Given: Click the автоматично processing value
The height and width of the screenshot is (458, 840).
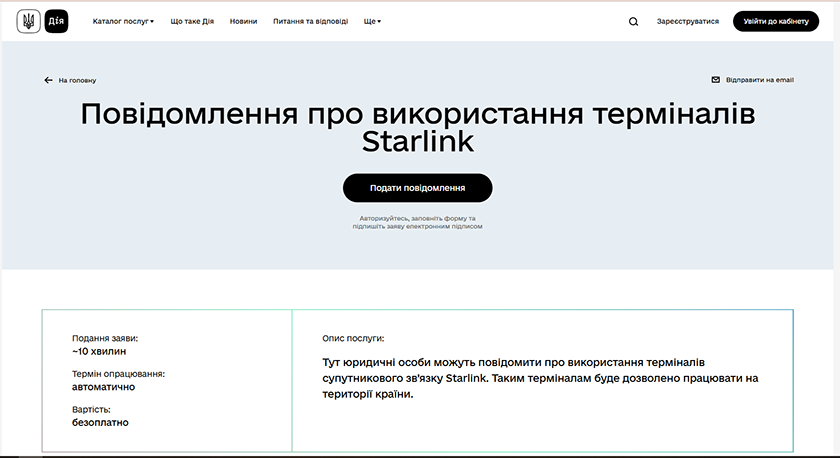Looking at the screenshot, I should click(103, 387).
